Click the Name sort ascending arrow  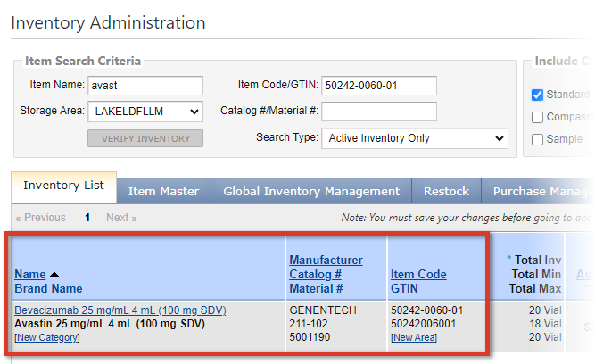[x=54, y=274]
